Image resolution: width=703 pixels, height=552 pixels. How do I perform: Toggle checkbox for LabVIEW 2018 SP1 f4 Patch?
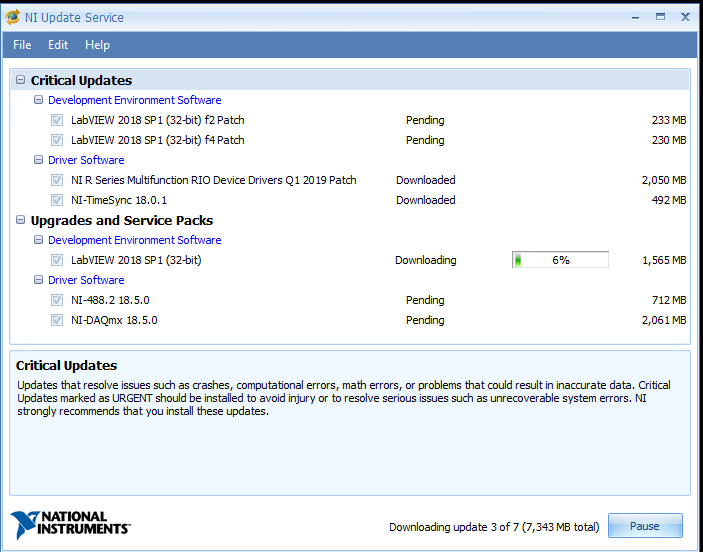tap(57, 140)
